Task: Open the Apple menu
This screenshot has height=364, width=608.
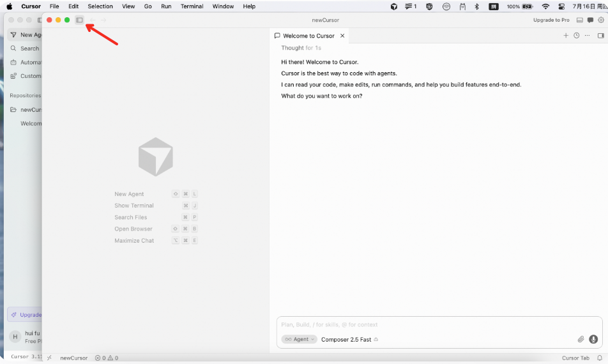Action: pos(10,6)
